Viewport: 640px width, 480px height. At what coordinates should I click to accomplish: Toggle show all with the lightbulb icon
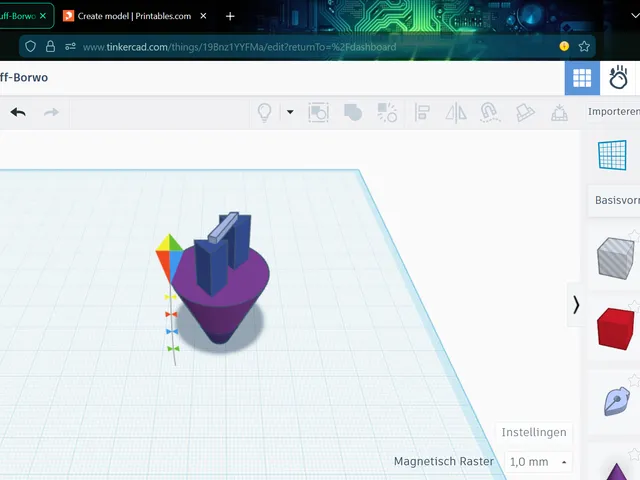264,112
